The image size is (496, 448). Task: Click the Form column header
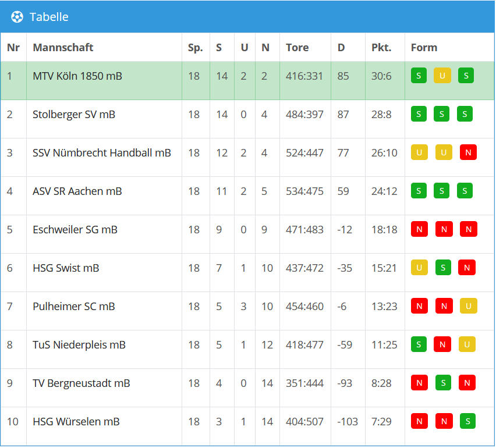point(424,48)
